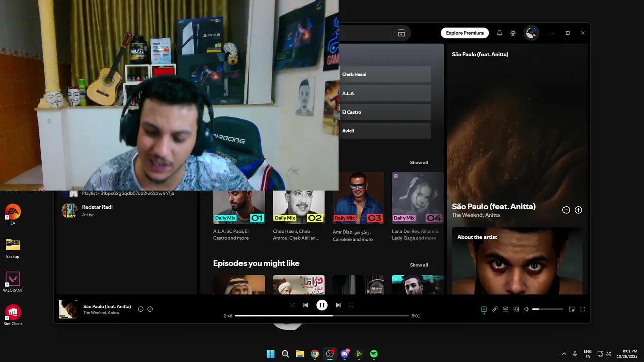Pause the currently playing song

click(322, 305)
